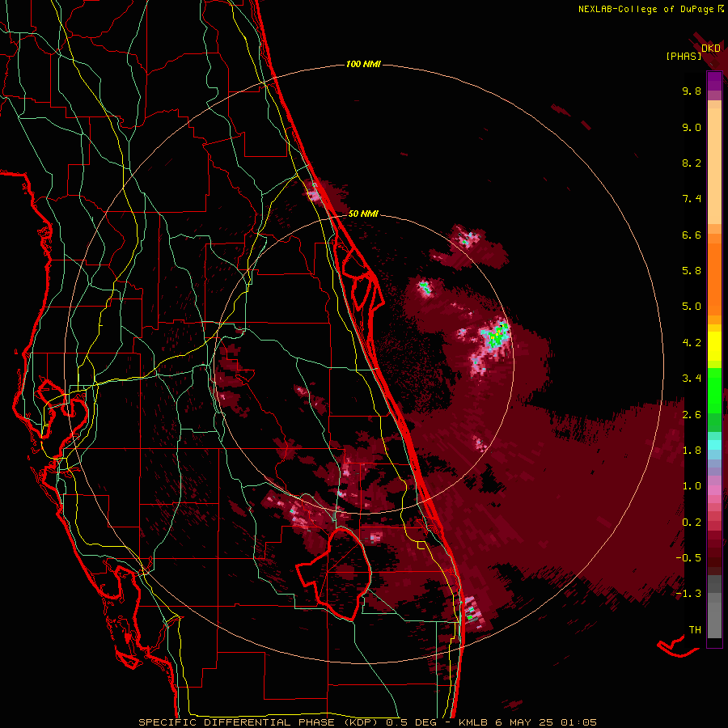The width and height of the screenshot is (728, 728).
Task: Click the 1.0 value on the color scale
Action: coord(692,486)
